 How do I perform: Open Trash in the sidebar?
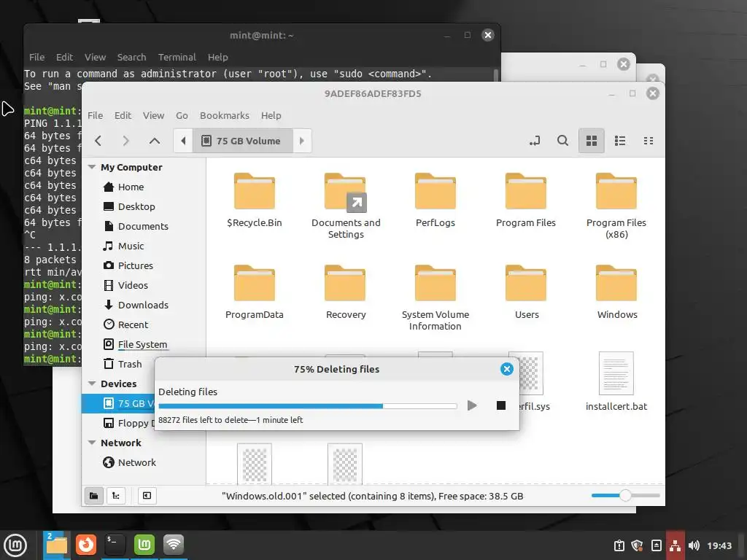click(123, 364)
